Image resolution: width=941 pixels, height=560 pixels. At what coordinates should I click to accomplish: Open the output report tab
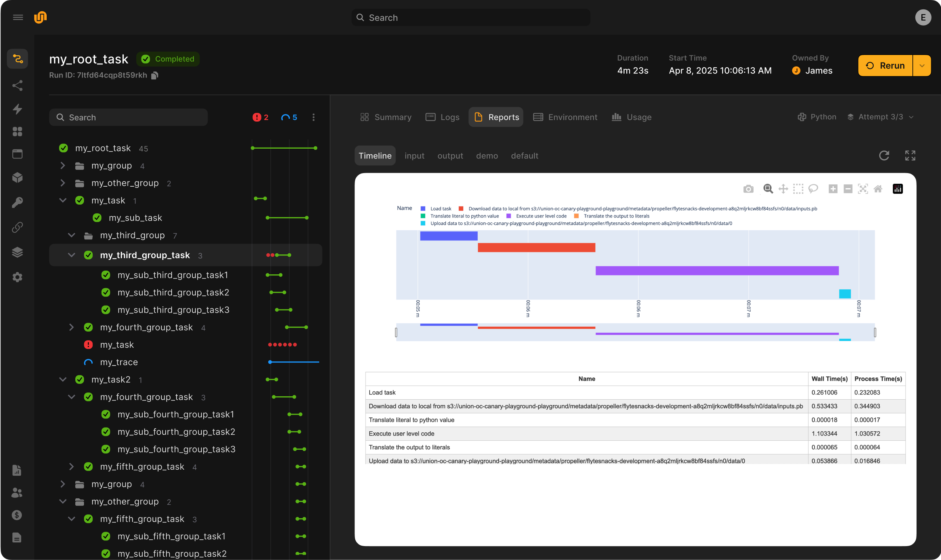[450, 156]
